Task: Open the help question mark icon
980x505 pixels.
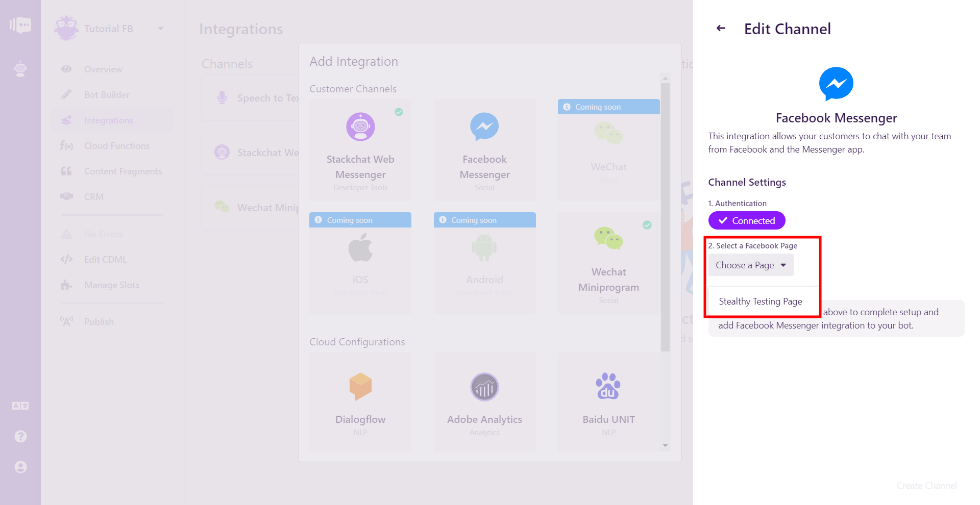Action: click(20, 437)
